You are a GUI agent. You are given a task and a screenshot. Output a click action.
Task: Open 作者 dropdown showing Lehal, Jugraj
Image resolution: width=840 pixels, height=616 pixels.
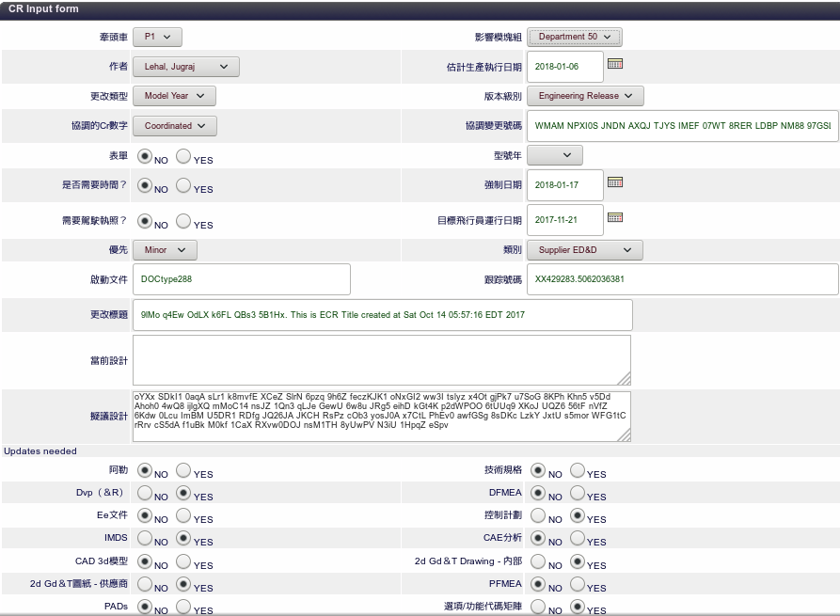(x=185, y=67)
